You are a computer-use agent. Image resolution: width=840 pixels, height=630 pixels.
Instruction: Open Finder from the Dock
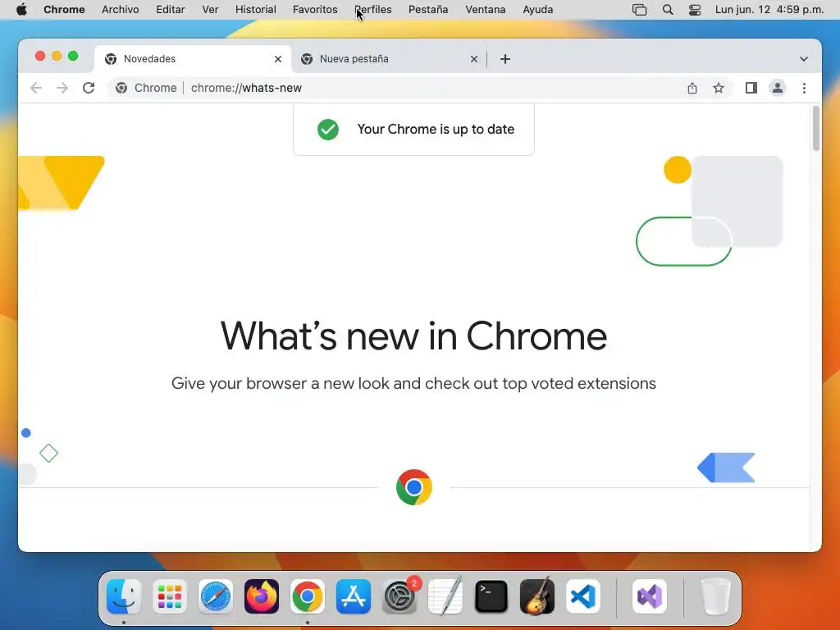coord(124,596)
